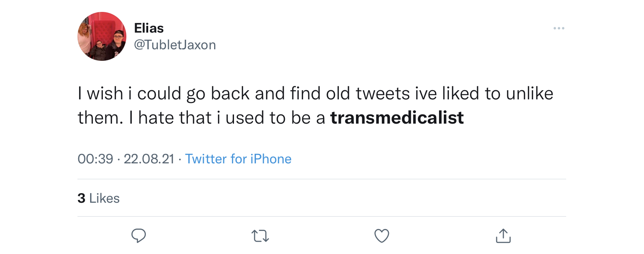Click the reply speech bubble icon
644x254 pixels.
click(139, 236)
